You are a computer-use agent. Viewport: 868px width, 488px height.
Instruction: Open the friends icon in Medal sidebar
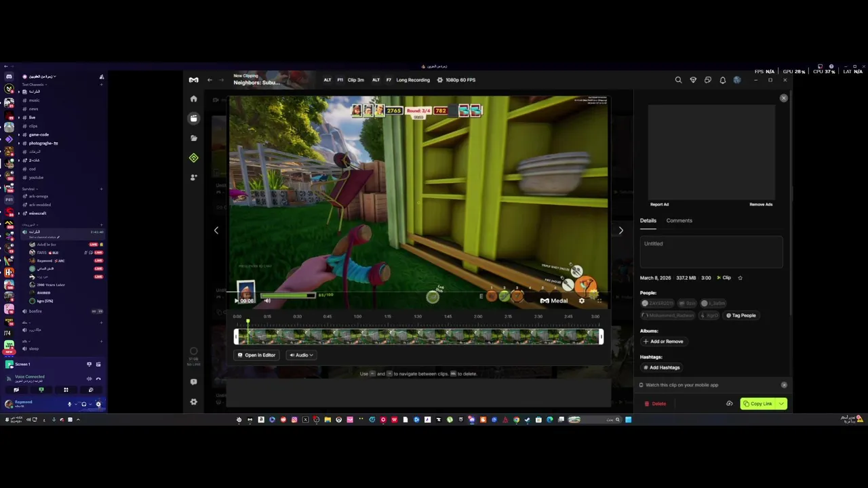[193, 178]
